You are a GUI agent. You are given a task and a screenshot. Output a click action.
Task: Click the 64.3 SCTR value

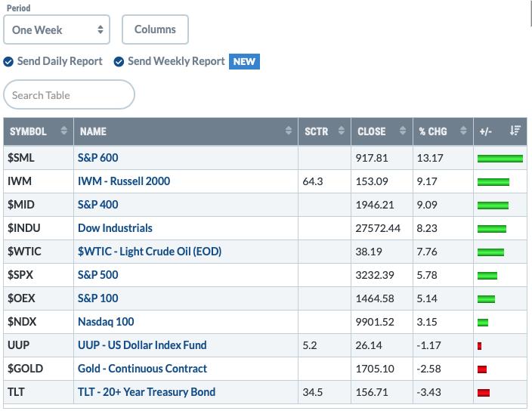click(313, 181)
